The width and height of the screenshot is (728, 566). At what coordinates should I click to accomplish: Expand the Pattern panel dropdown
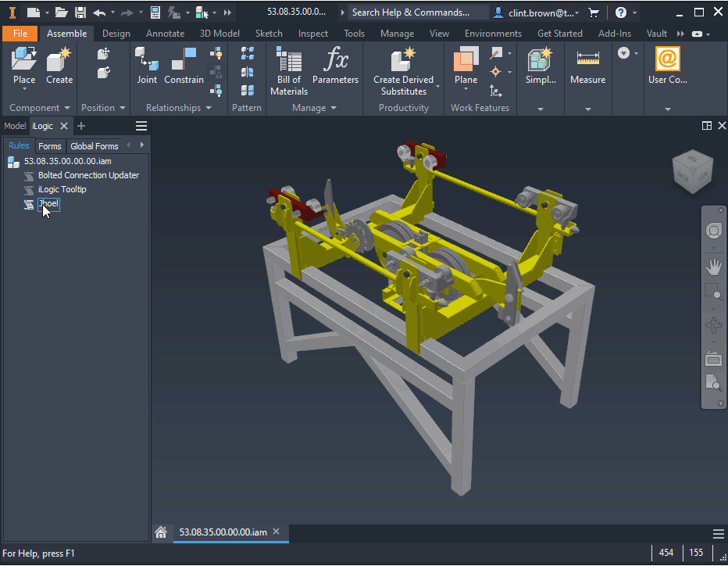247,108
